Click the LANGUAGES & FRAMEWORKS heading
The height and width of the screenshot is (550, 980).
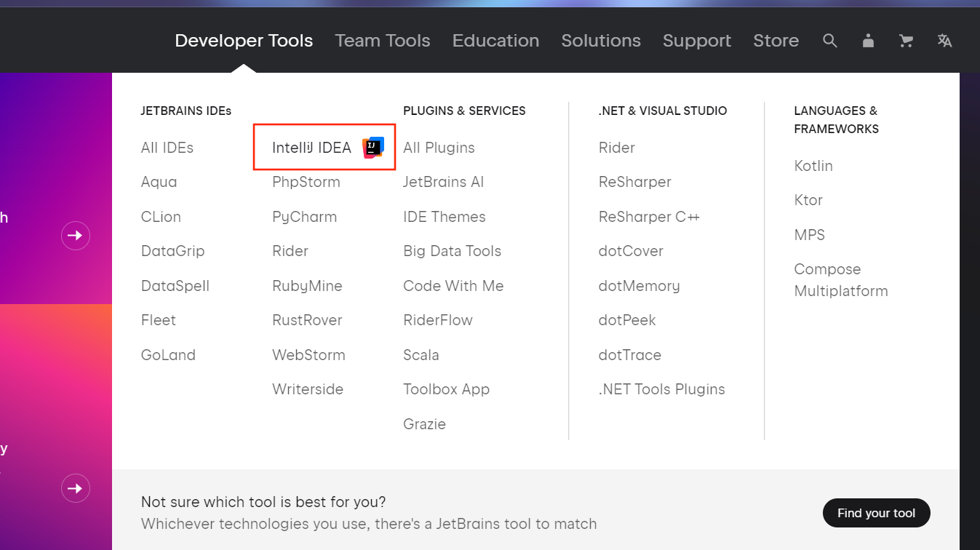tap(837, 120)
